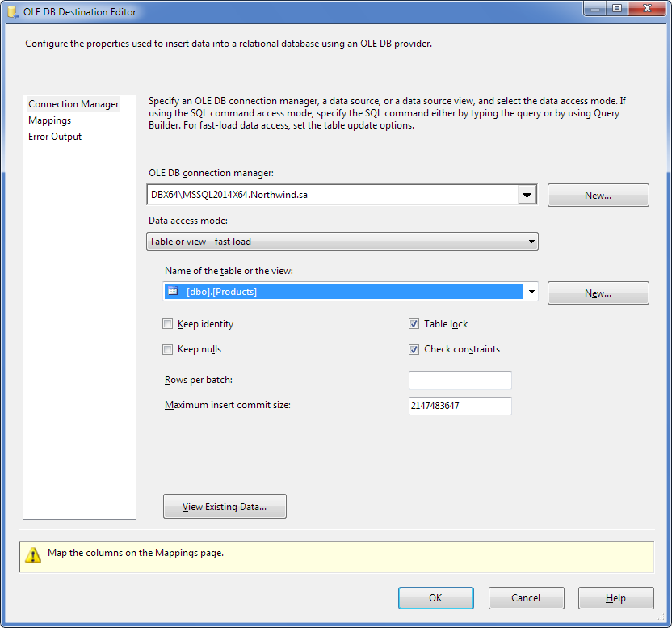Open the OLE DB connection manager dropdown
The height and width of the screenshot is (628, 672).
[x=527, y=195]
